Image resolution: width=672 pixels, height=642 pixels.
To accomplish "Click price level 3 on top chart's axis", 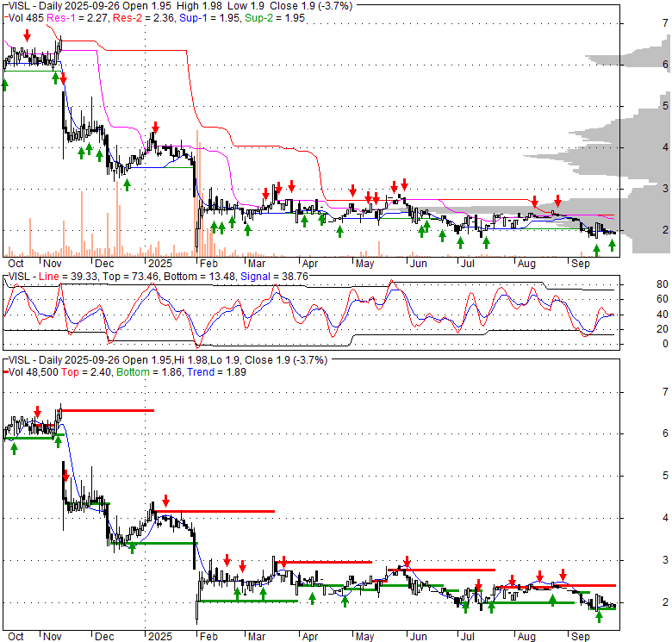I will [665, 188].
